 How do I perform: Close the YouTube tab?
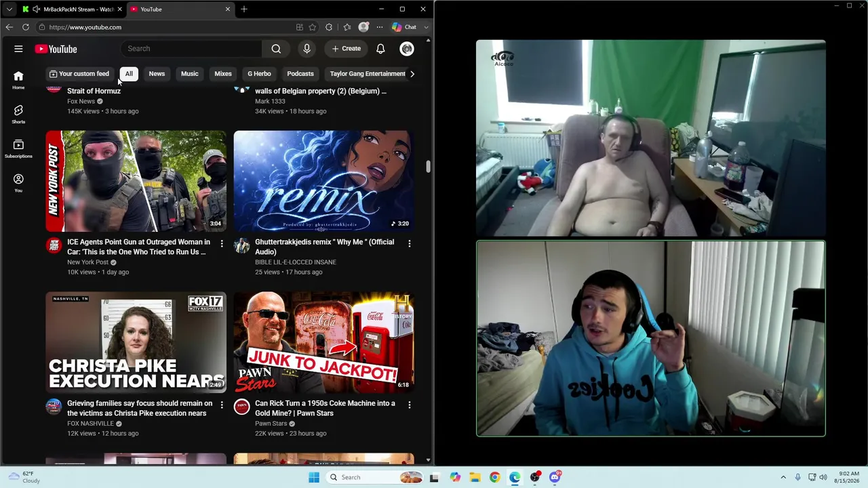228,9
